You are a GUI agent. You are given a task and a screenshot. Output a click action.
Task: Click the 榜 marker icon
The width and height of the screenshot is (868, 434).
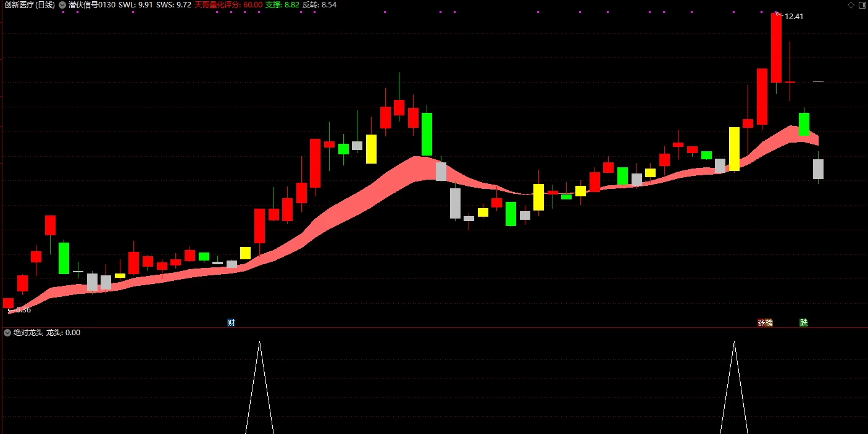point(769,322)
